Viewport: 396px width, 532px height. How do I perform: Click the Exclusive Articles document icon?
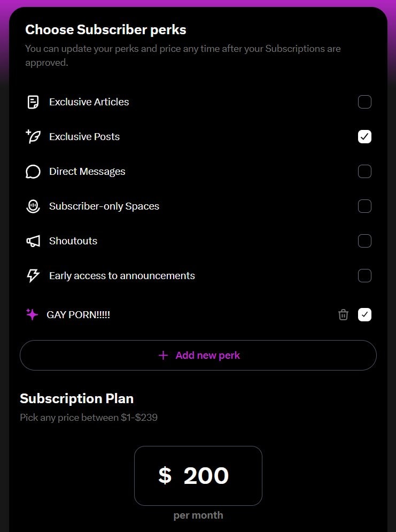click(x=33, y=102)
